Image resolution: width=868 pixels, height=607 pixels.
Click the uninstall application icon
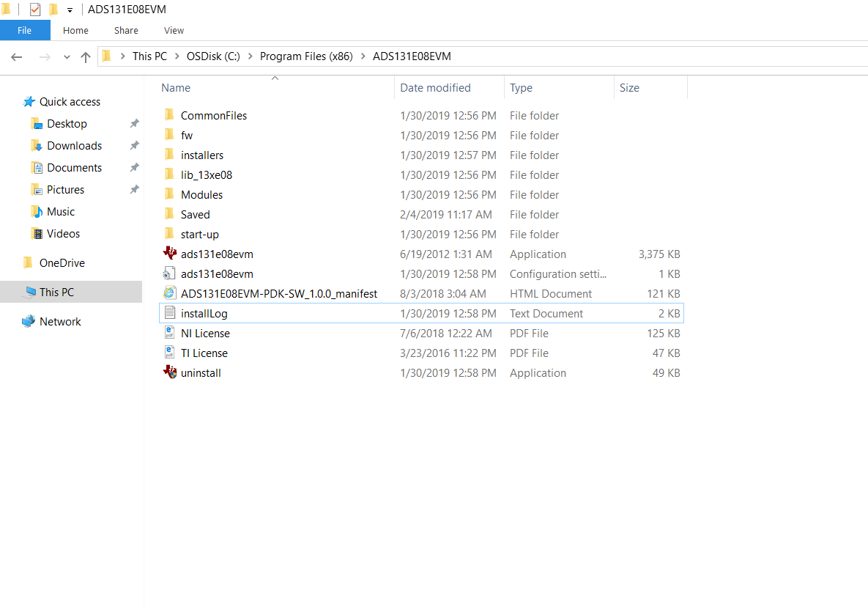[x=169, y=372]
